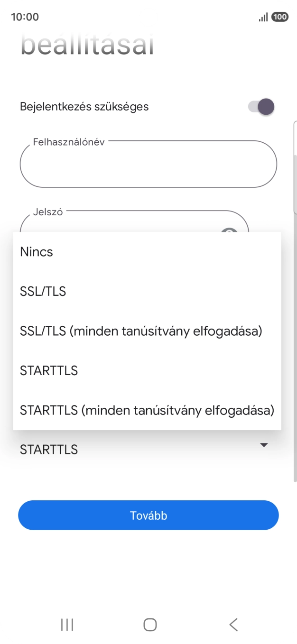Tap the 10:00 clock in status bar
Viewport: 297px width, 644px height.
click(25, 16)
